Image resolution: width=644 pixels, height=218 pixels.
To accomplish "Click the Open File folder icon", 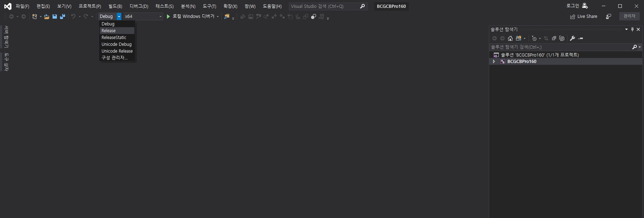I will pyautogui.click(x=46, y=16).
